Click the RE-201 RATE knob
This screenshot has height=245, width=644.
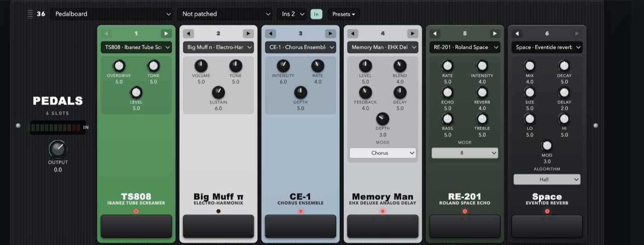(448, 66)
